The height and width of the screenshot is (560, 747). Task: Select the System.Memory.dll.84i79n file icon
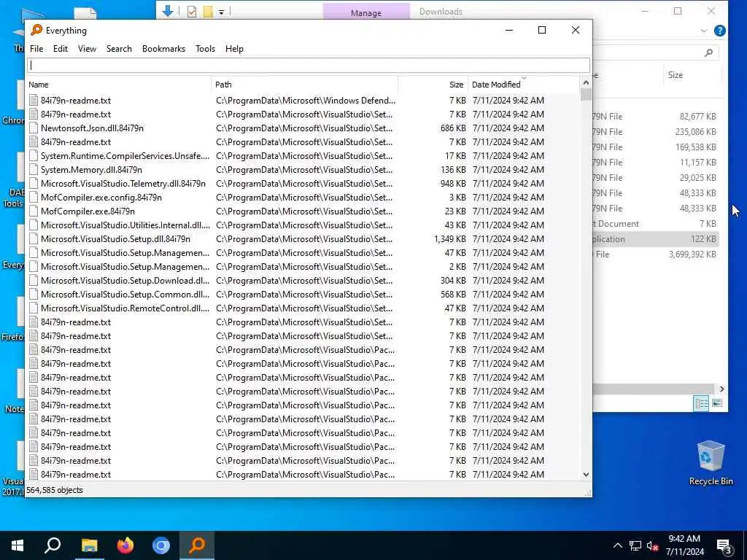point(34,169)
